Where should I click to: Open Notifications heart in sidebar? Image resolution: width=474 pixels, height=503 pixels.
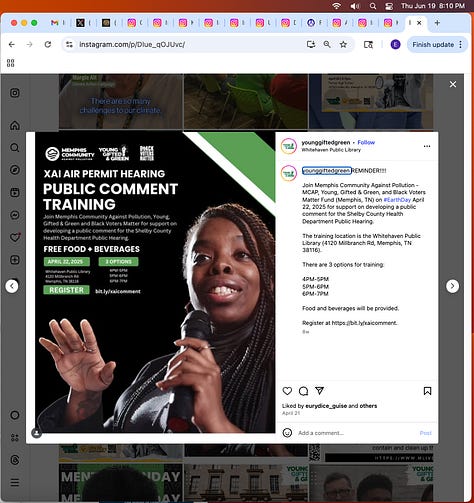15,237
